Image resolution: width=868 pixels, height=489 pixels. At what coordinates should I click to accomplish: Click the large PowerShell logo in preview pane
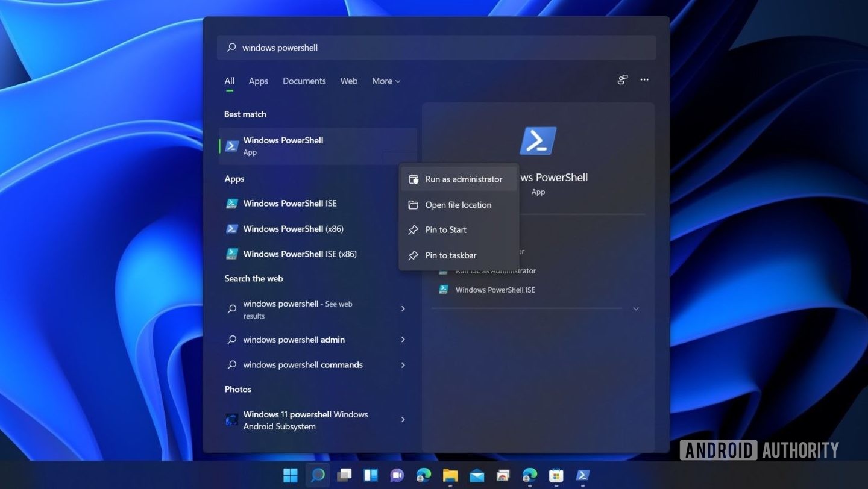pos(538,140)
